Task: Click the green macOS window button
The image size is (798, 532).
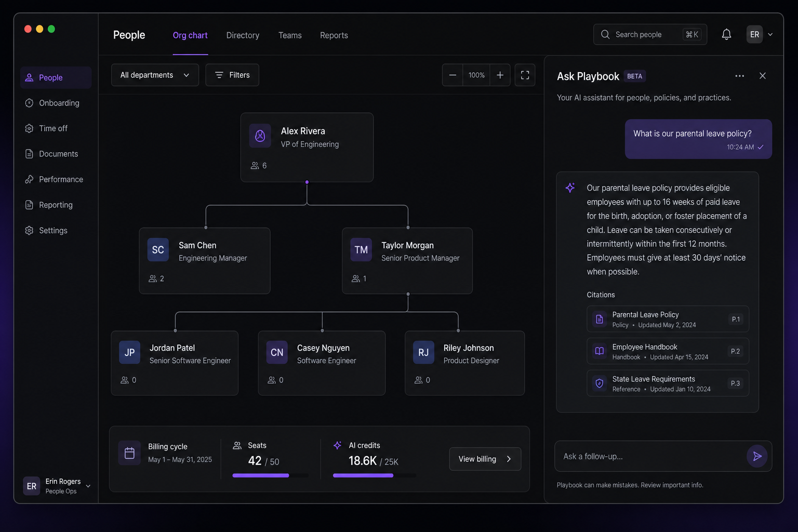Action: pos(51,29)
